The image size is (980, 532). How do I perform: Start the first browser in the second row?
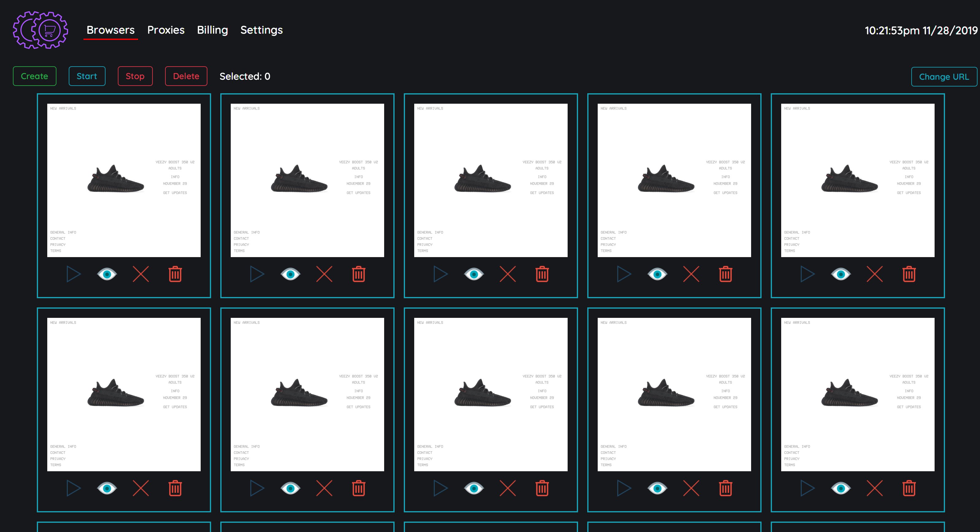74,488
